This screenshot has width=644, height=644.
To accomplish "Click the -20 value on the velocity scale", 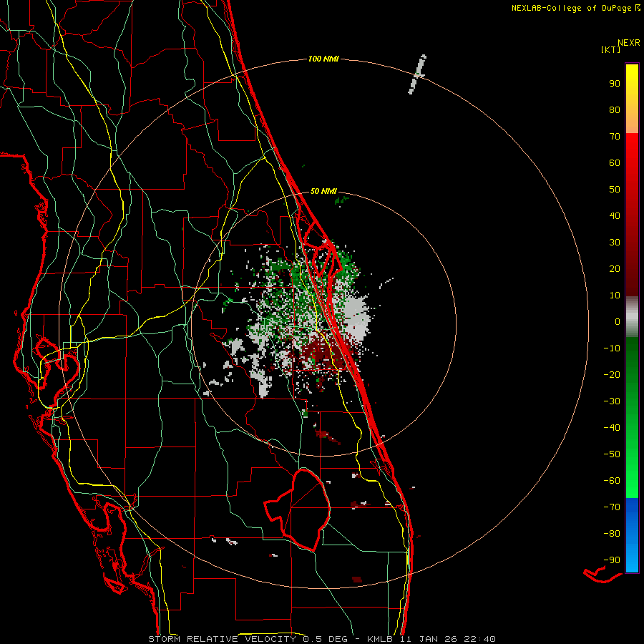I will 612,374.
